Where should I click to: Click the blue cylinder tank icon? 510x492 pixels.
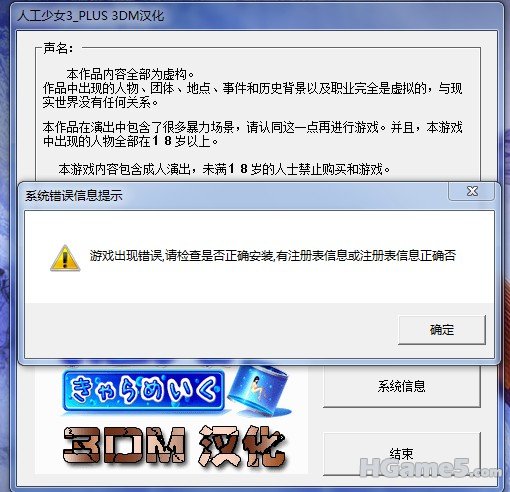(x=258, y=390)
